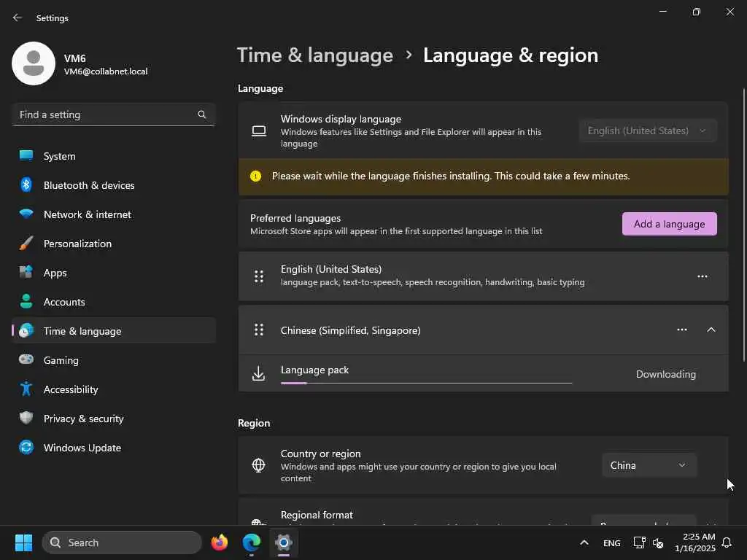The height and width of the screenshot is (560, 747).
Task: Click the Add a language button
Action: tap(670, 224)
